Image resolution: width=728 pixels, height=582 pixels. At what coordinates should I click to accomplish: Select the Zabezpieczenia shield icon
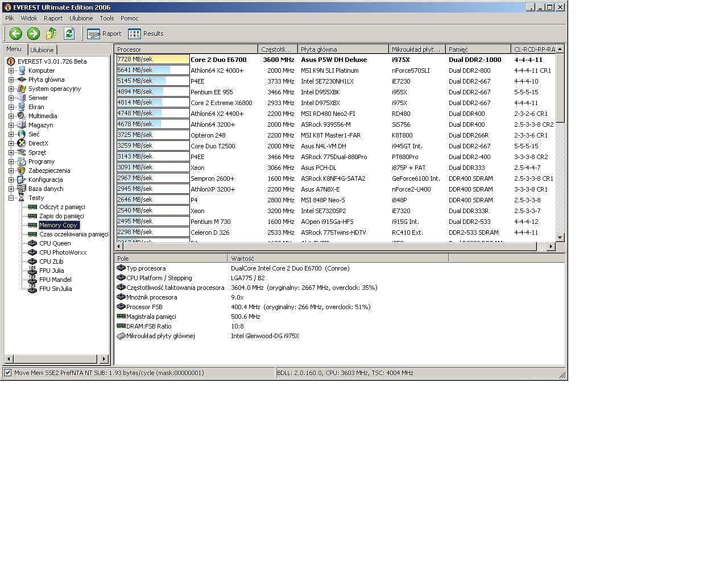coord(22,171)
